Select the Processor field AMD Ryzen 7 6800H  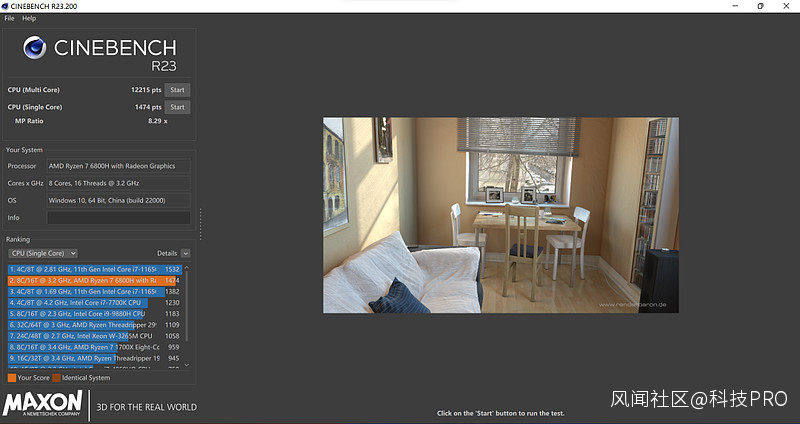[x=119, y=166]
